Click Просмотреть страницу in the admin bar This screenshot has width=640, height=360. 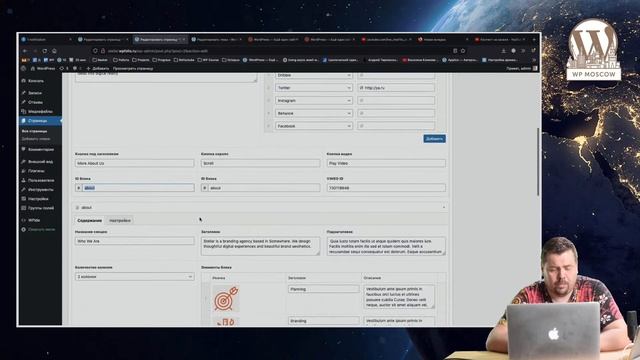point(133,69)
